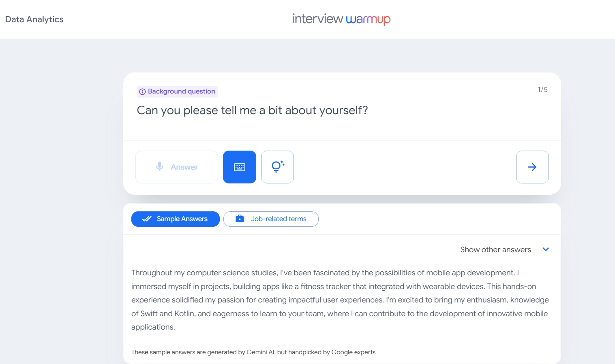Click the 1/5 question counter
Image resolution: width=615 pixels, height=364 pixels.
coord(542,89)
